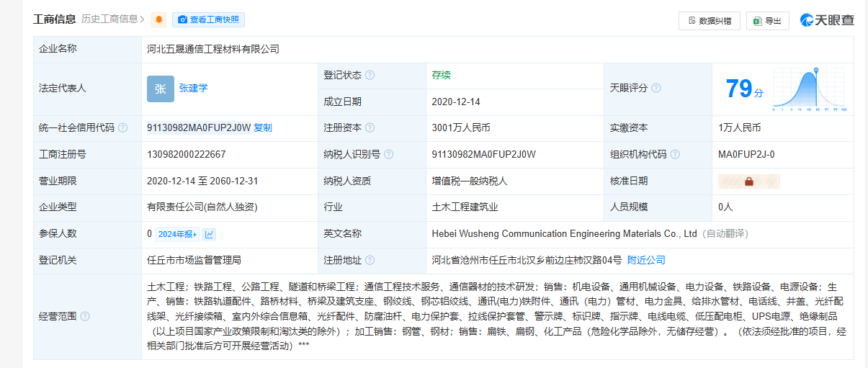Click 增值税一般纳税人 taxpayer qualification
The height and width of the screenshot is (368, 868).
tap(470, 181)
